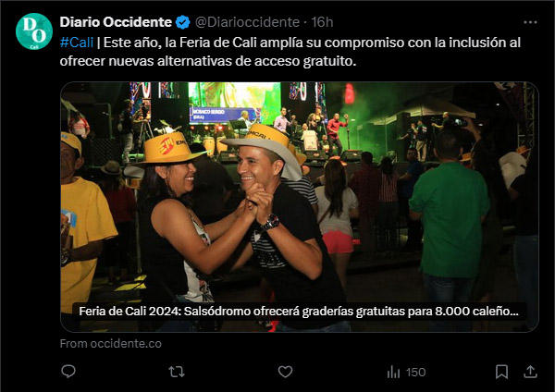
Task: Click the Salsódromo headline caption on the card
Action: (299, 312)
